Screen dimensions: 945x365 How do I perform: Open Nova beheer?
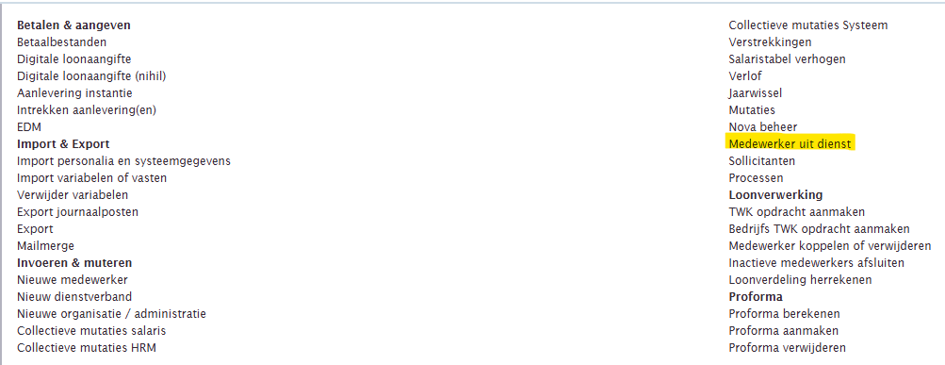[x=762, y=127]
